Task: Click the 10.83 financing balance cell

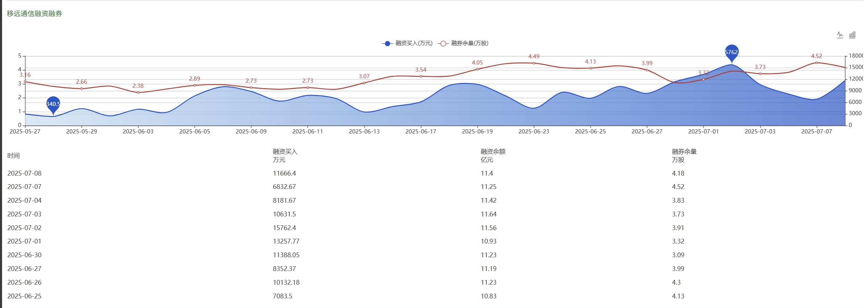Action: [489, 296]
